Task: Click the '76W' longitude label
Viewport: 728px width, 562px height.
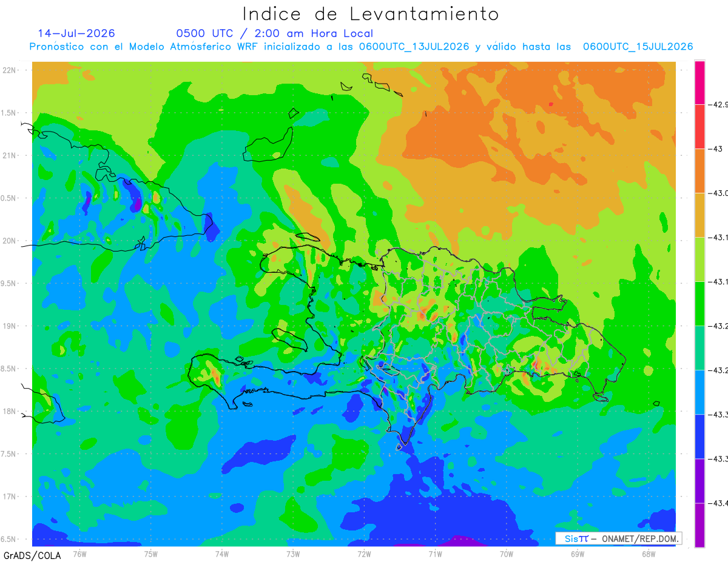Action: pyautogui.click(x=79, y=554)
